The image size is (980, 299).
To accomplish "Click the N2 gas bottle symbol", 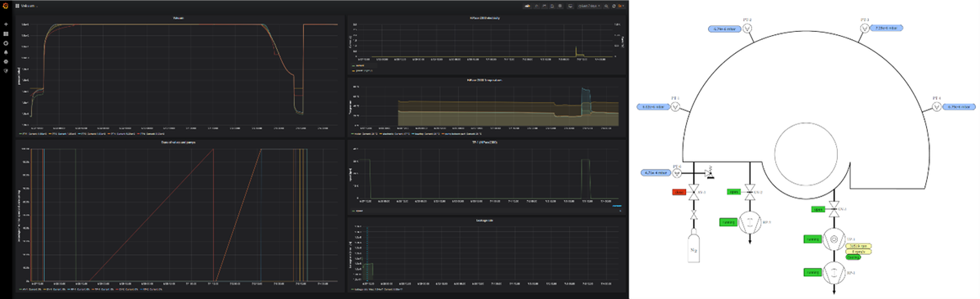I will pyautogui.click(x=693, y=245).
